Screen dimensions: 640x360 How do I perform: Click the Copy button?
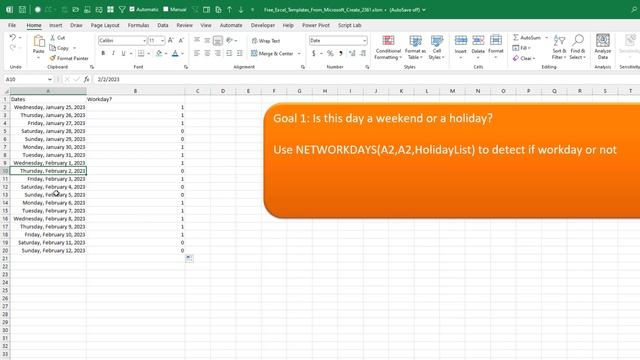(x=59, y=48)
